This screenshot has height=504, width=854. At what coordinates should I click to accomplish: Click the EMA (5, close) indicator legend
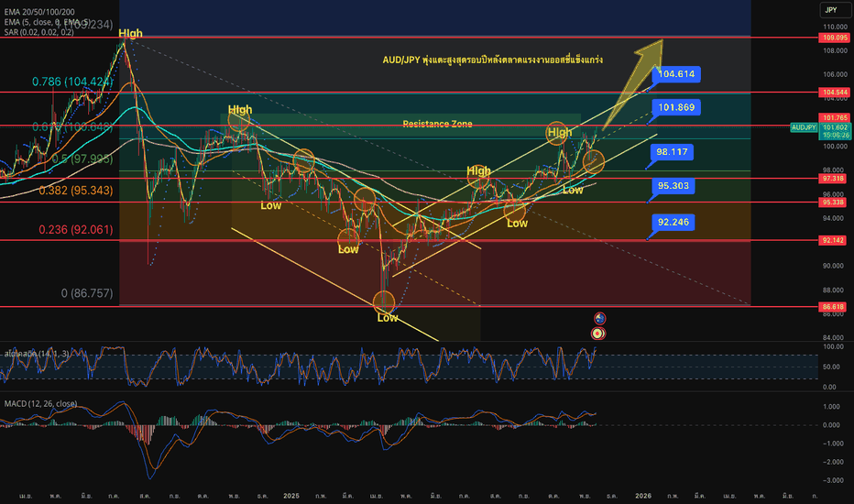(47, 22)
